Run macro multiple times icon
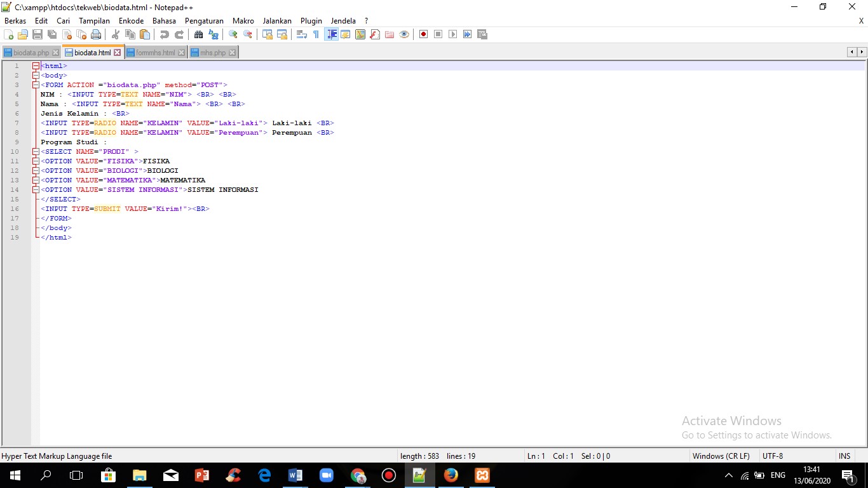868x488 pixels. (467, 34)
